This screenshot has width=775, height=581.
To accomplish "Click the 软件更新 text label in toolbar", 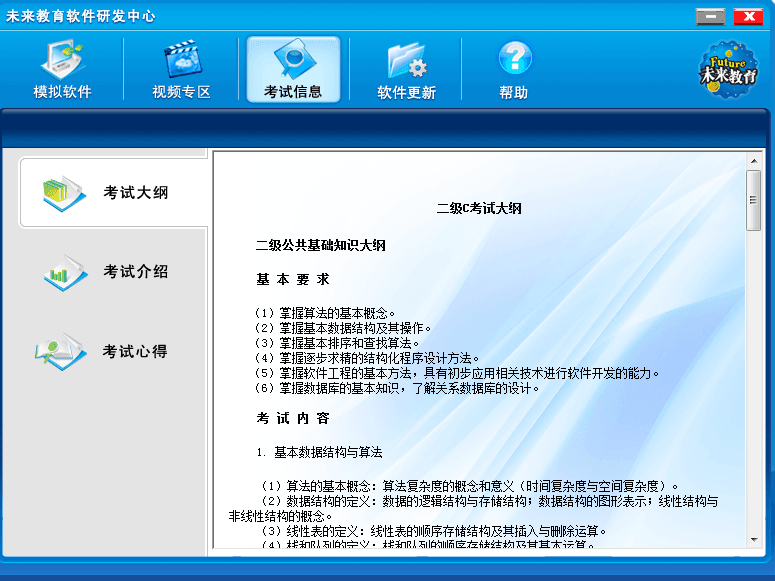I will point(406,92).
